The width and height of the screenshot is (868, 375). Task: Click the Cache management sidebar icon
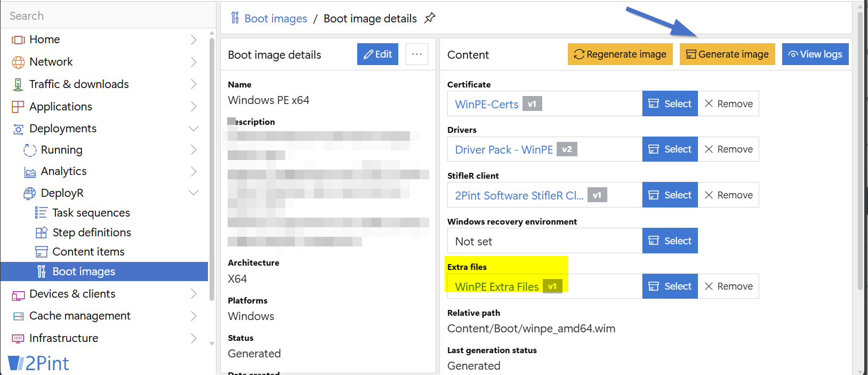[18, 316]
